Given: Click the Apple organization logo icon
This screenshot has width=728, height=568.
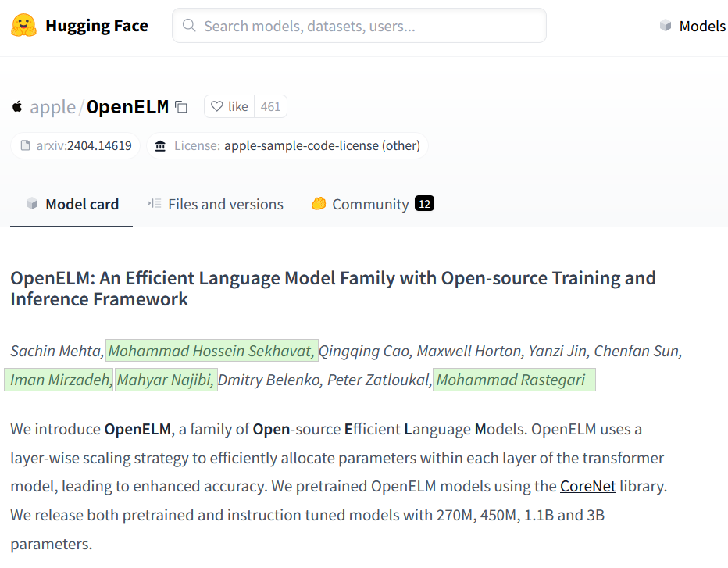Looking at the screenshot, I should (17, 106).
